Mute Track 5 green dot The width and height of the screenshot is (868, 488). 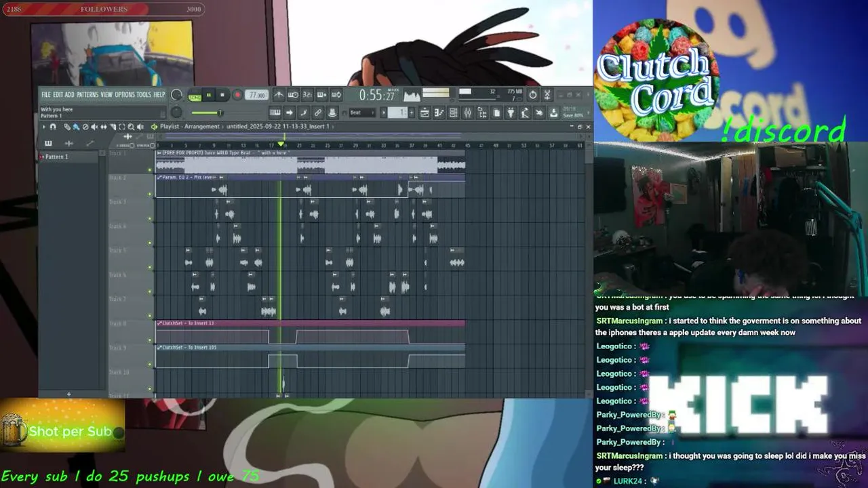151,267
